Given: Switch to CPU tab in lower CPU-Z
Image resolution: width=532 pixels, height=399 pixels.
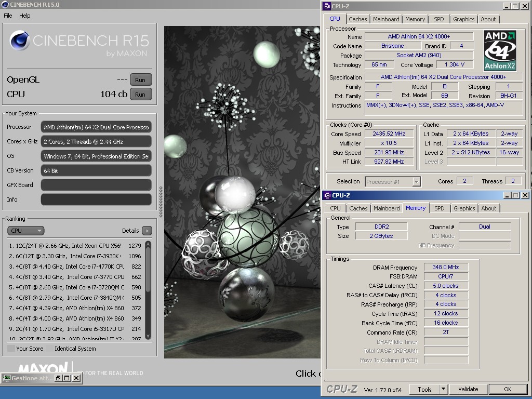Looking at the screenshot, I should click(x=335, y=208).
